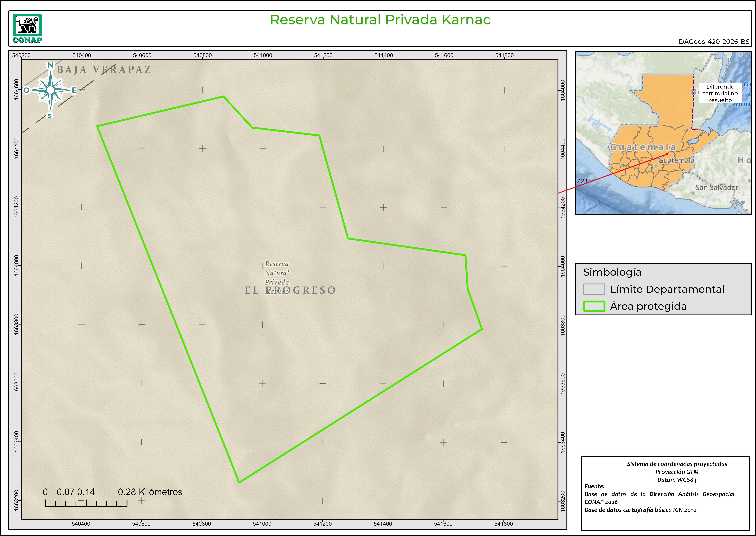Click the O letter on the compass
This screenshot has width=756, height=536.
pos(26,90)
